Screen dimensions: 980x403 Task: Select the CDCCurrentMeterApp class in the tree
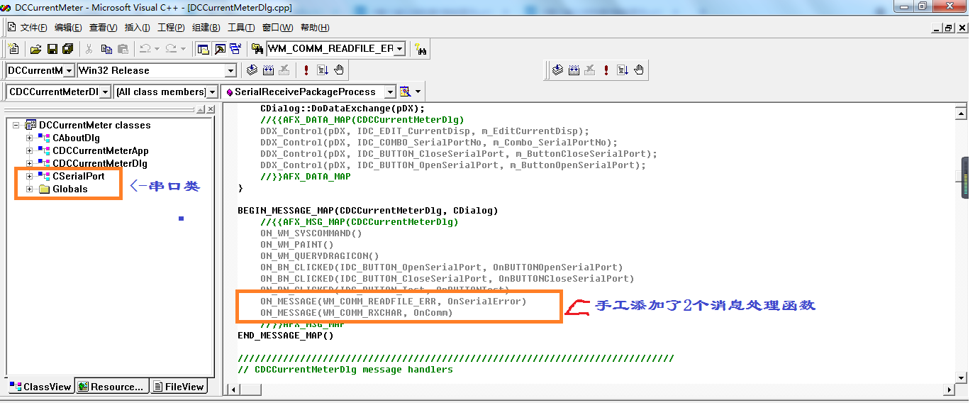click(100, 150)
